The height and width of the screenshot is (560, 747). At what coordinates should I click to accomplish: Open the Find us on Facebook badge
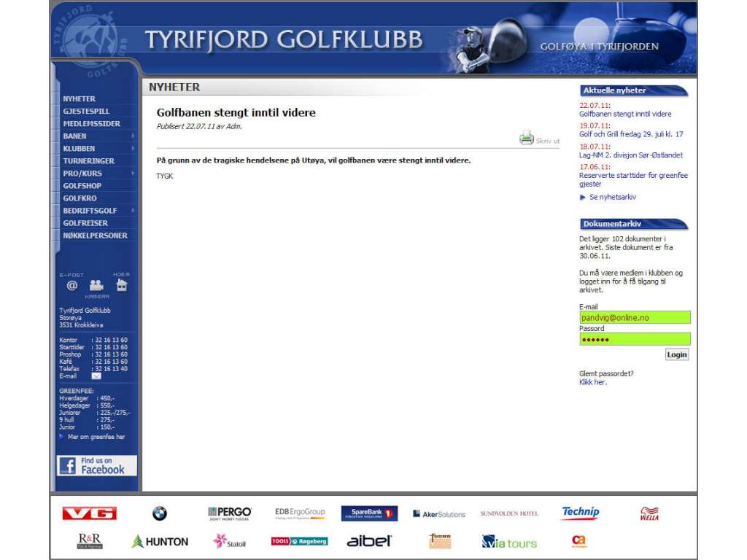tap(97, 466)
